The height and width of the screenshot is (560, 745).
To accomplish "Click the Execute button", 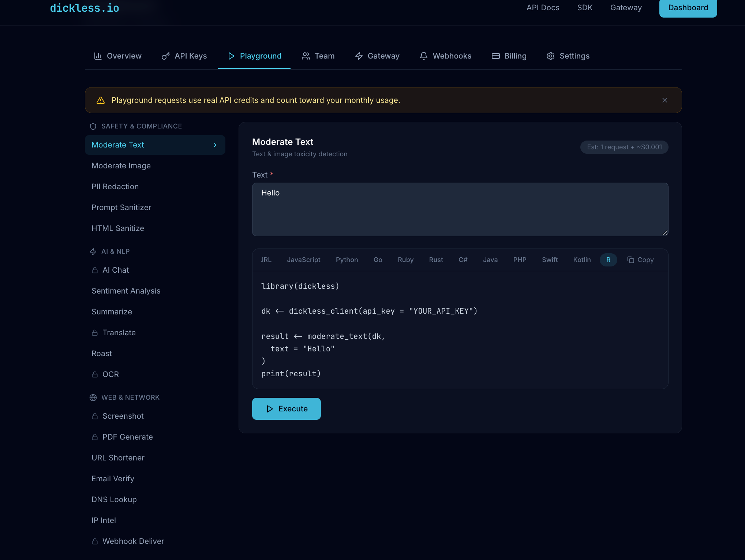I will pyautogui.click(x=286, y=408).
